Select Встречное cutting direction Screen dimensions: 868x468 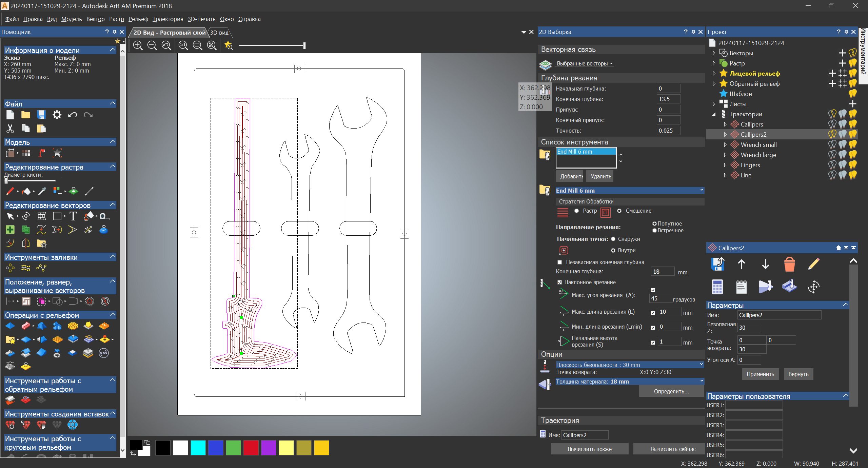tap(654, 231)
